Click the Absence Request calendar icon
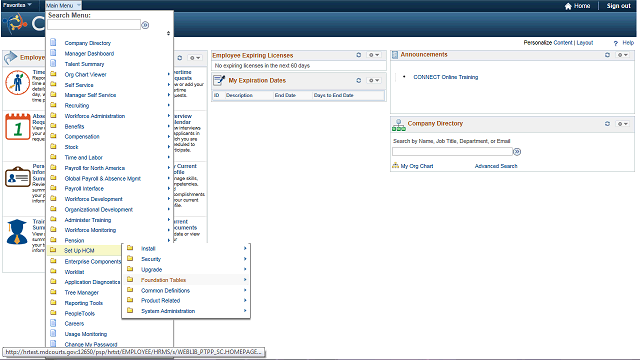Viewport: 640px width, 360px height. 18,127
